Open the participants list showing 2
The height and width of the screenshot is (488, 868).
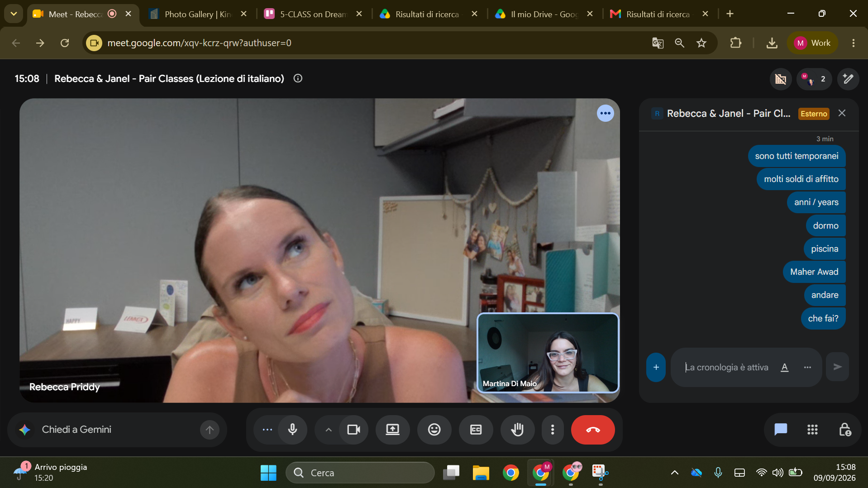(x=814, y=79)
